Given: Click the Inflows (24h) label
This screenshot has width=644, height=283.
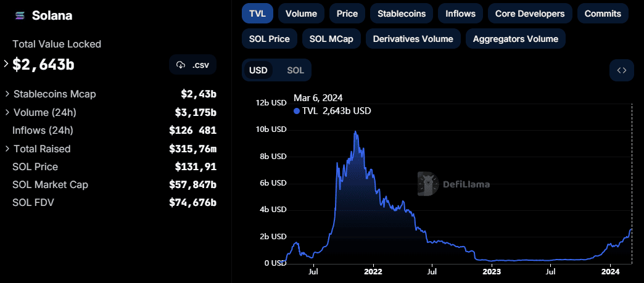Looking at the screenshot, I should coord(43,130).
